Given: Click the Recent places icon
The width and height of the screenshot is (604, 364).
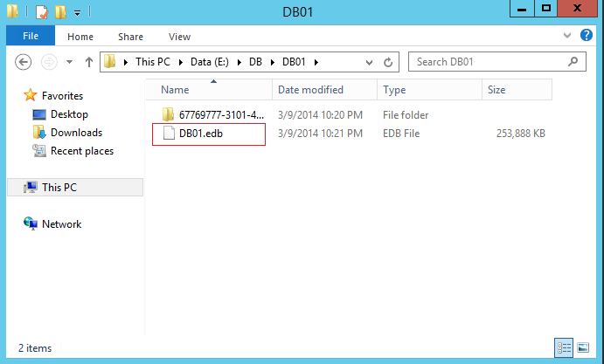Looking at the screenshot, I should (39, 150).
